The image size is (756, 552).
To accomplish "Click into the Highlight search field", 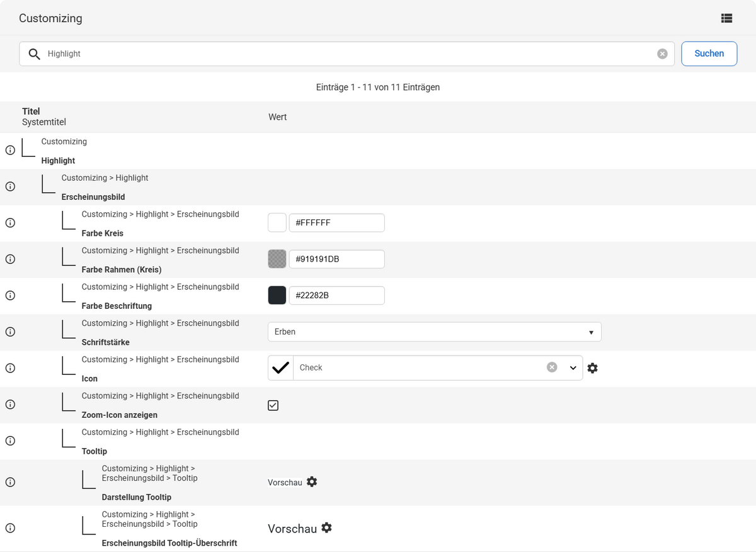I will (x=346, y=54).
